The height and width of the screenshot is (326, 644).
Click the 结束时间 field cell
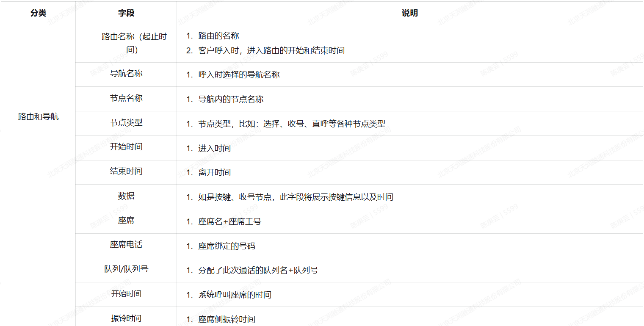126,171
